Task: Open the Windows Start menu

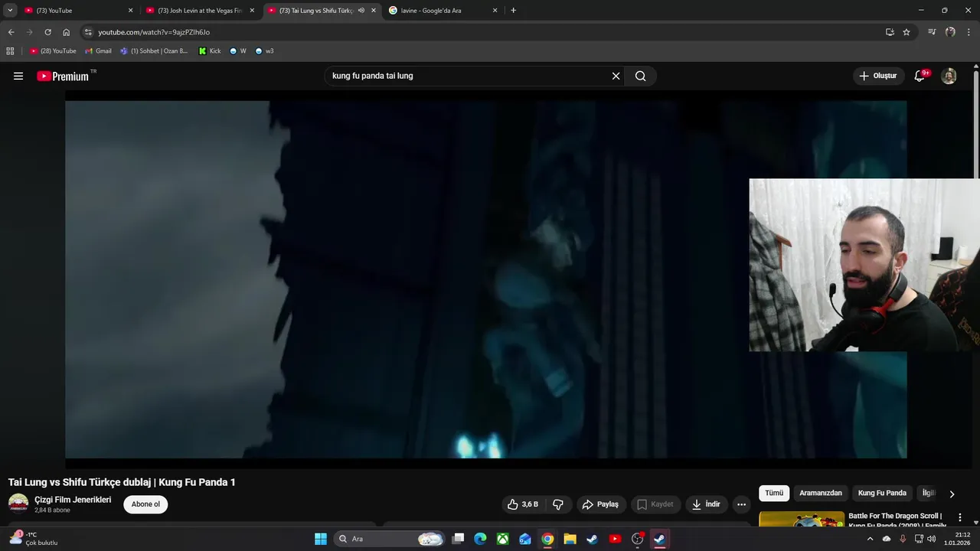Action: [321, 539]
